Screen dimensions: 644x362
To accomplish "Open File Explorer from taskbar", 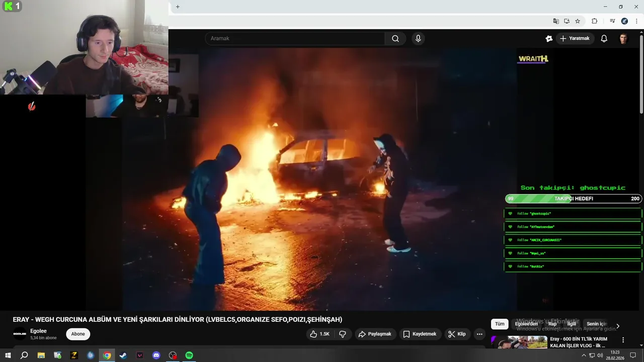I will (x=41, y=355).
